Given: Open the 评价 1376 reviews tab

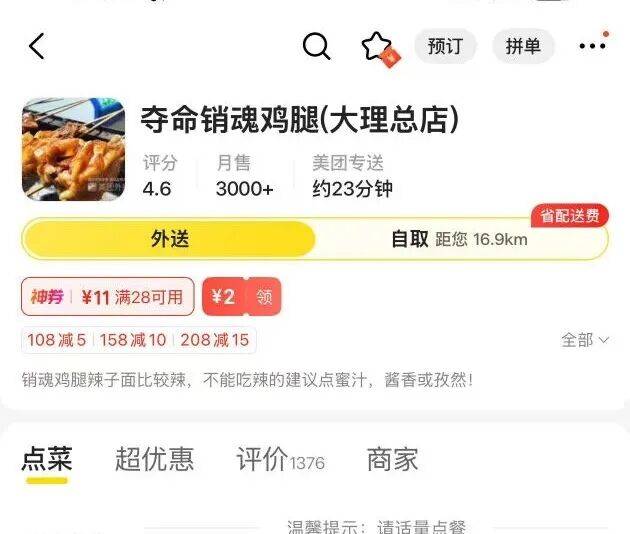Looking at the screenshot, I should coord(281,459).
